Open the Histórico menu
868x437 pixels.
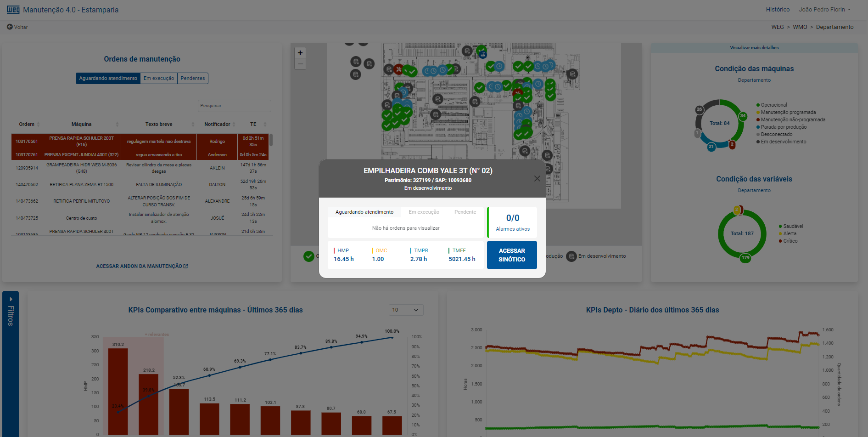click(778, 9)
